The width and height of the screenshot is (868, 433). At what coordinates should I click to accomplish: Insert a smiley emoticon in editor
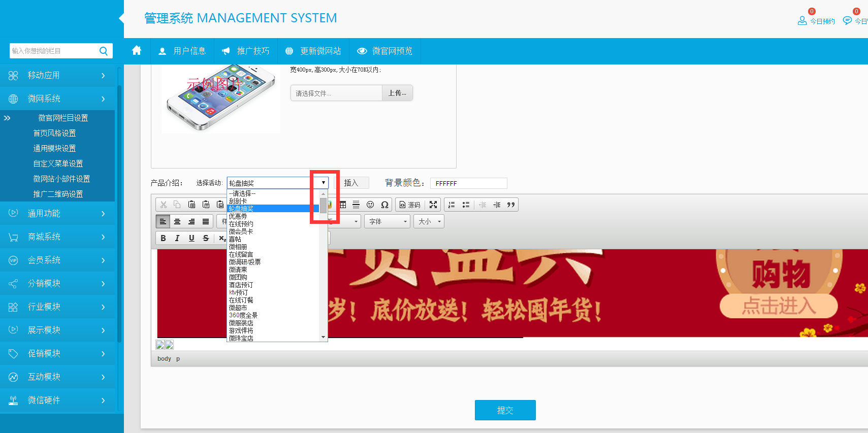pyautogui.click(x=370, y=205)
